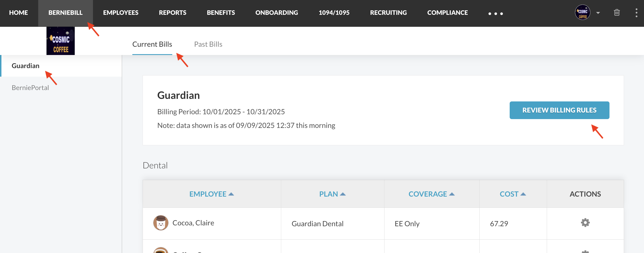Click the 67.29 cost value
The image size is (644, 253).
click(499, 224)
